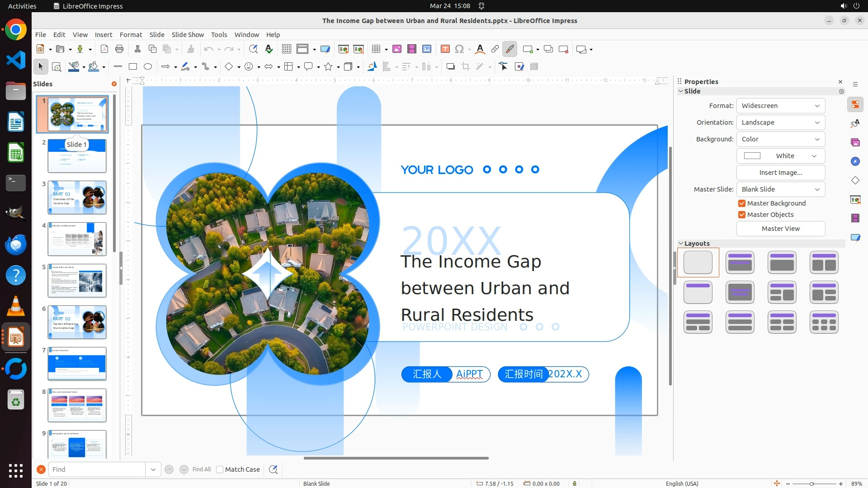
Task: Uncheck the Master Objects checkbox
Action: point(742,215)
